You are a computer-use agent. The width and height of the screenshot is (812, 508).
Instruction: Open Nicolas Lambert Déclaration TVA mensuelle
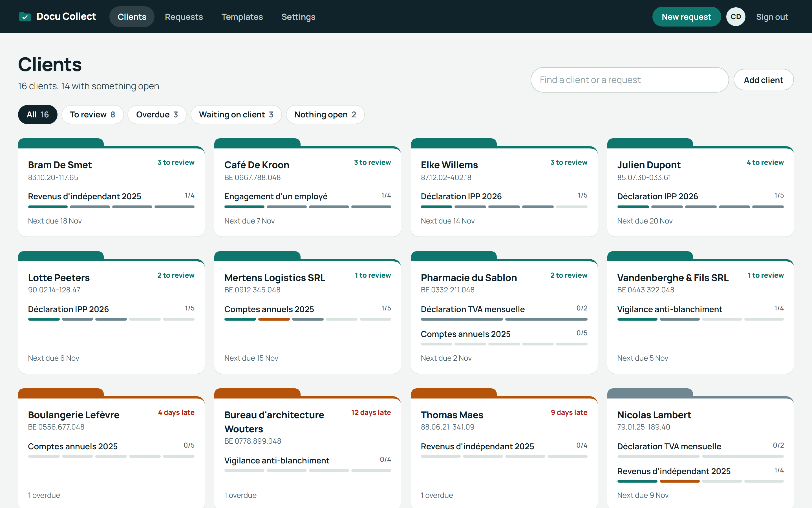[669, 446]
